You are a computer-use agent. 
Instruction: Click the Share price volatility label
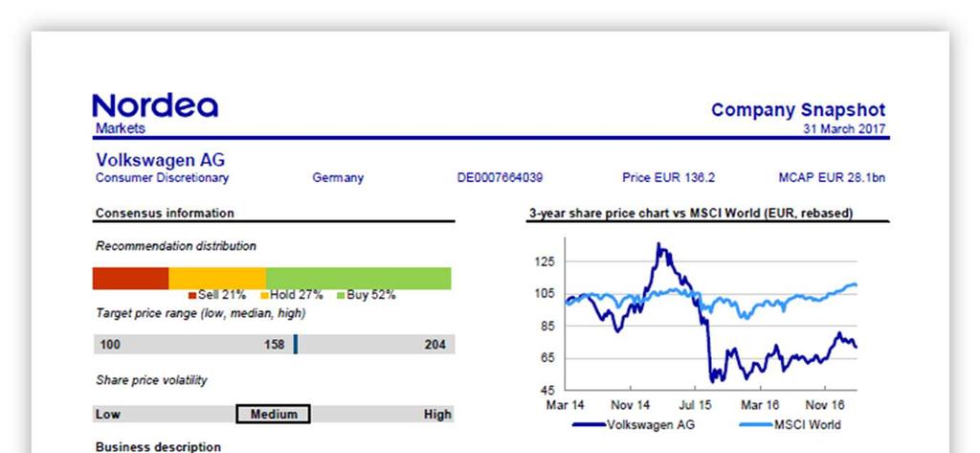coord(151,380)
